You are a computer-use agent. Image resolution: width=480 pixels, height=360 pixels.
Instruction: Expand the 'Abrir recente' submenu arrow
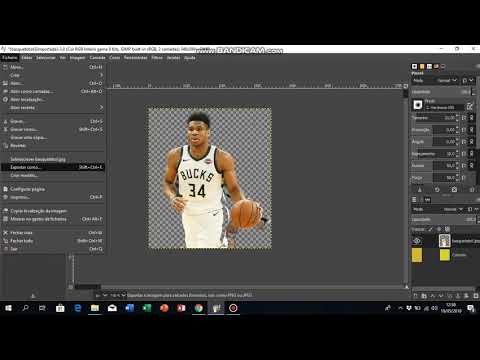click(101, 107)
